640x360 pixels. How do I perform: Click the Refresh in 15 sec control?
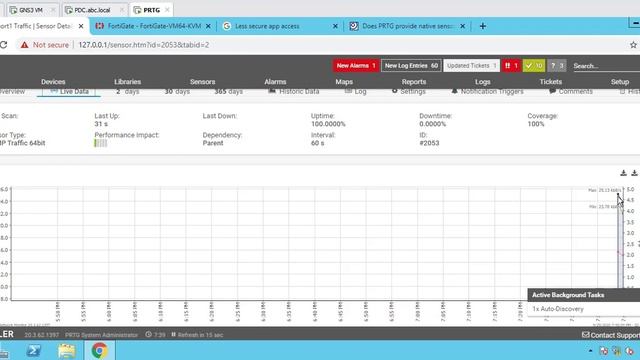[x=197, y=335]
